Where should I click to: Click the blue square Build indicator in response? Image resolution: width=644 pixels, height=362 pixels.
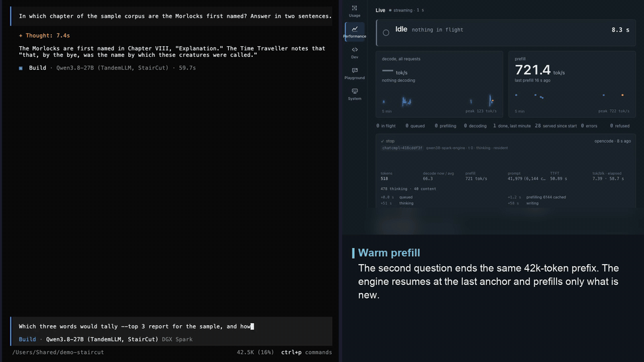coord(21,68)
